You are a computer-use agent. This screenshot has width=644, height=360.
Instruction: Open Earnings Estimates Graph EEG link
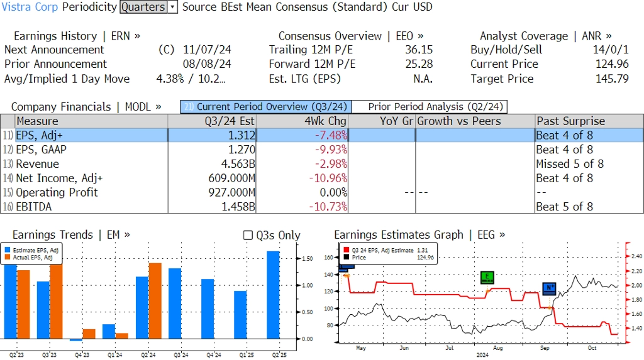point(419,235)
